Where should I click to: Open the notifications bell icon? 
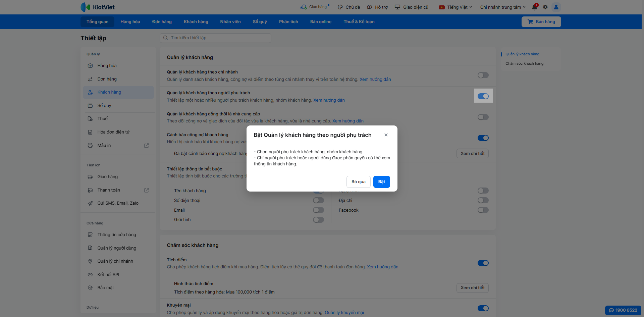click(535, 7)
